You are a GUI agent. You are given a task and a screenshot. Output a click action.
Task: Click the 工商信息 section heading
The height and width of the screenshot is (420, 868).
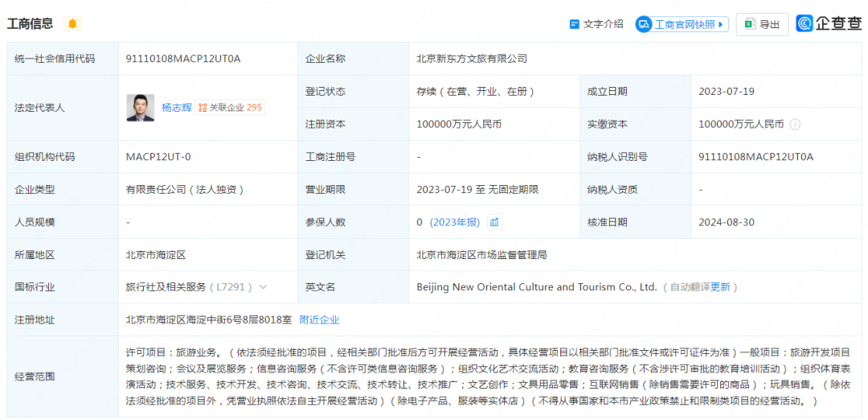31,24
